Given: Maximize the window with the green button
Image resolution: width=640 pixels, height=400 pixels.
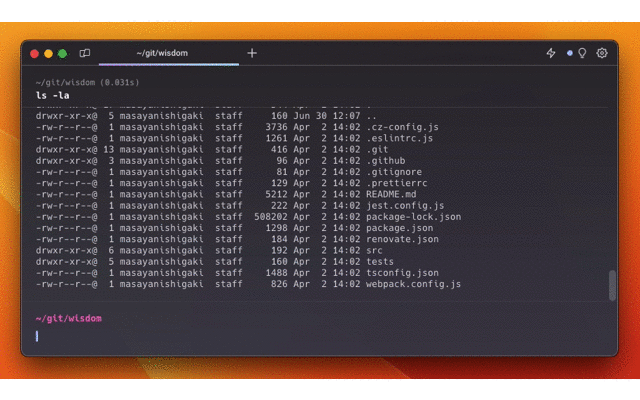Looking at the screenshot, I should tap(62, 53).
